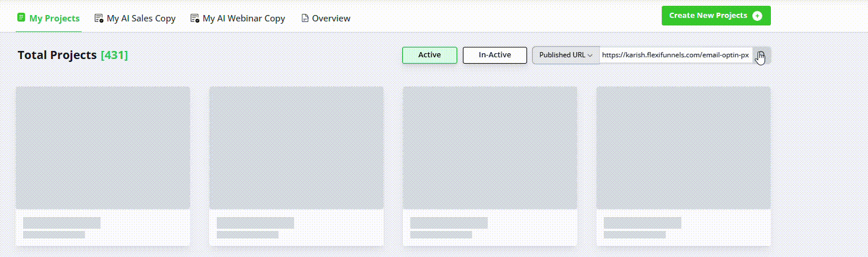
Task: Click the My AI Webinar Copy icon
Action: [x=195, y=18]
